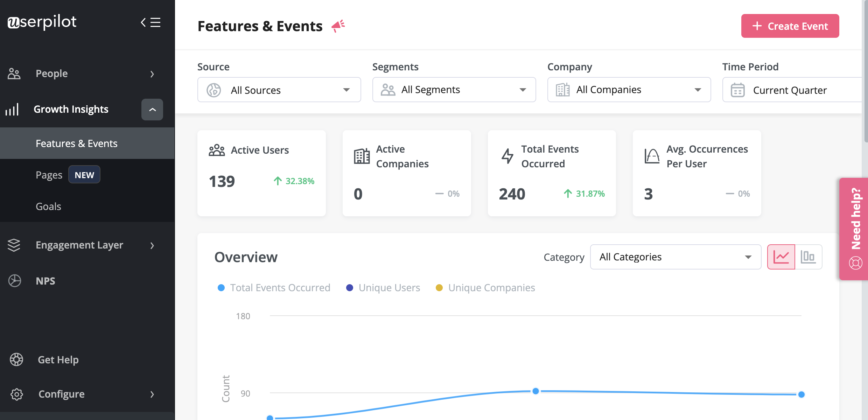The image size is (868, 420).
Task: Click the Active Users icon
Action: coord(216,150)
